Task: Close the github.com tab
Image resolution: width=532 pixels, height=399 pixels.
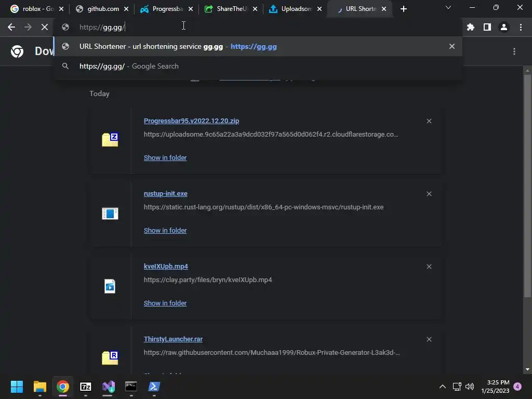Action: [x=126, y=9]
